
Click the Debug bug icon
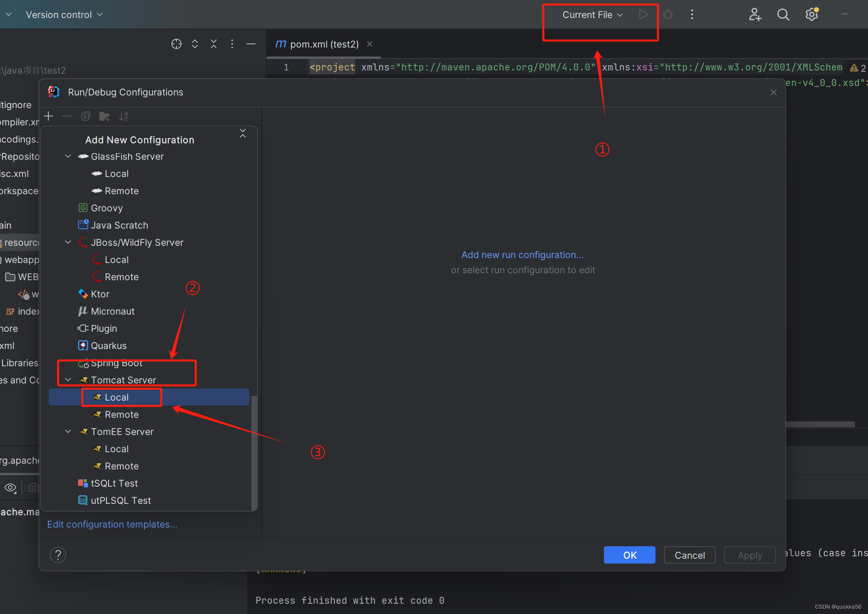(x=668, y=15)
